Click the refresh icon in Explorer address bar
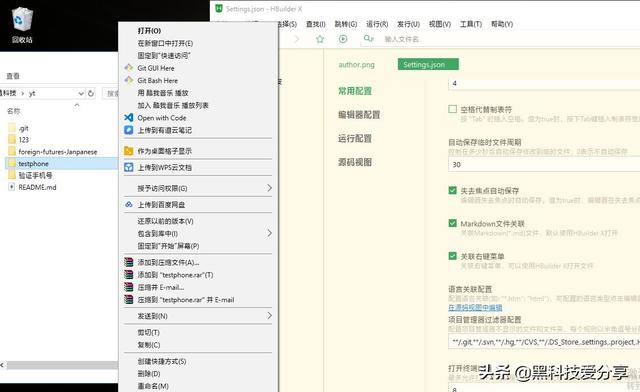The width and height of the screenshot is (640, 392). (91, 94)
